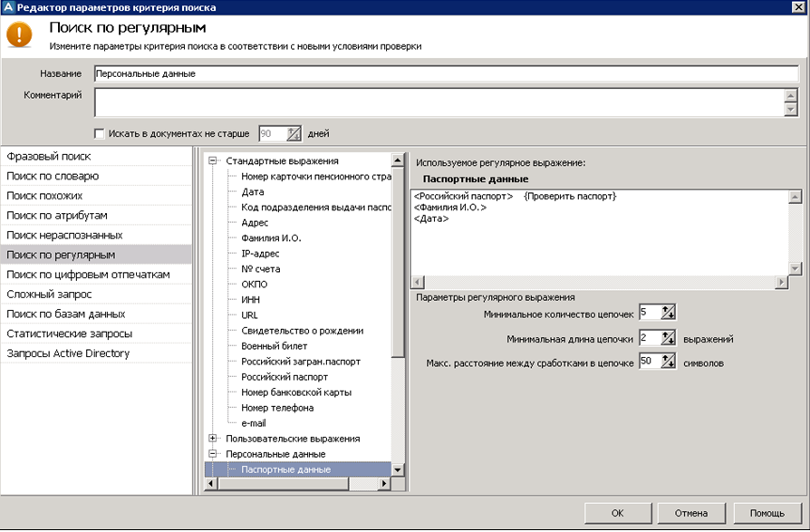The height and width of the screenshot is (532, 810).
Task: Select 'Номер банковской карты' tree item
Action: [x=296, y=392]
